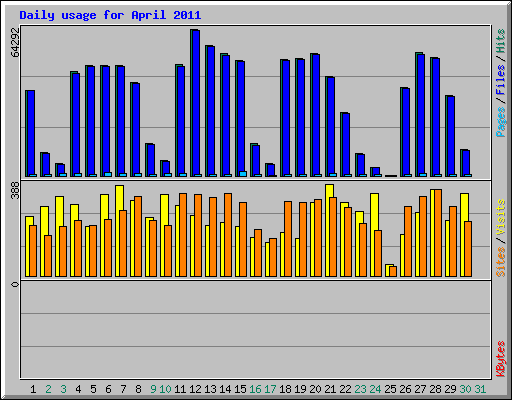Viewport: 512px width, 400px height.
Task: Click day 15 on the x-axis
Action: 240,389
